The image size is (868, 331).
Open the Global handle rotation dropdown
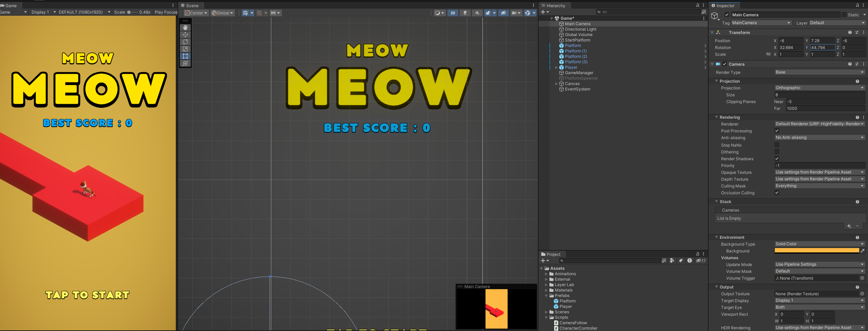pos(222,13)
